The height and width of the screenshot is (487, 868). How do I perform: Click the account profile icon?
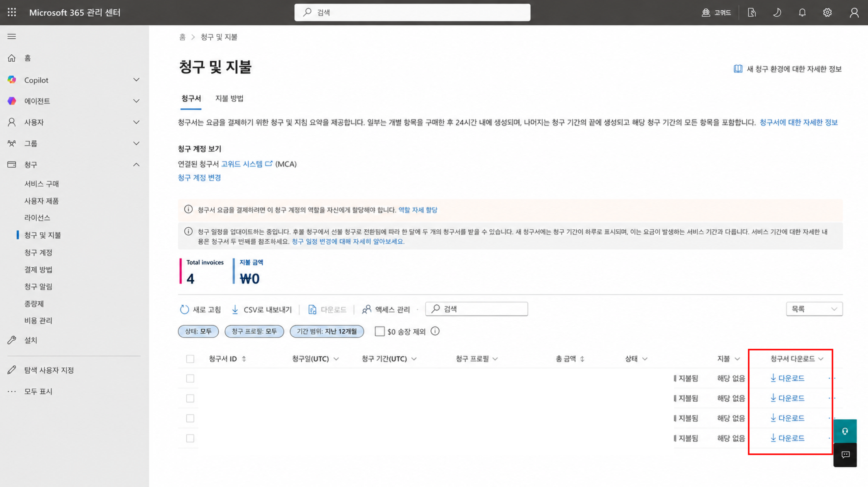[854, 12]
